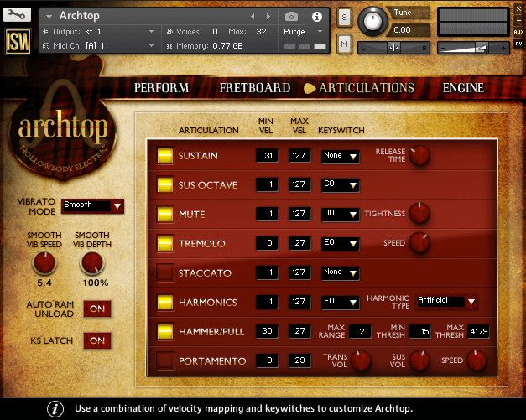
Task: Expand the Mute keyswitch D0 dropdown
Action: (340, 214)
